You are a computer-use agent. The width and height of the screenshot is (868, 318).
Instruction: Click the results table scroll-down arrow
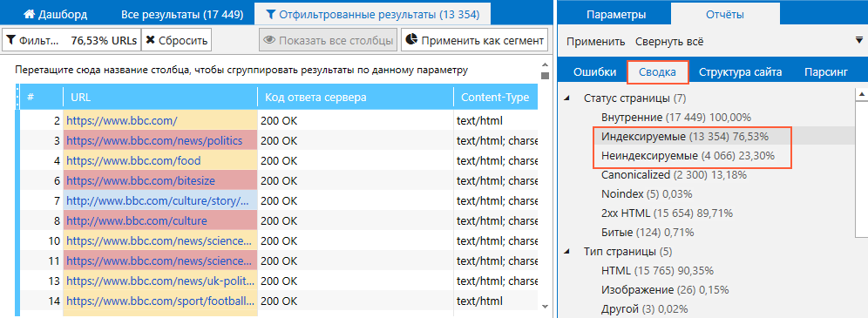(545, 306)
